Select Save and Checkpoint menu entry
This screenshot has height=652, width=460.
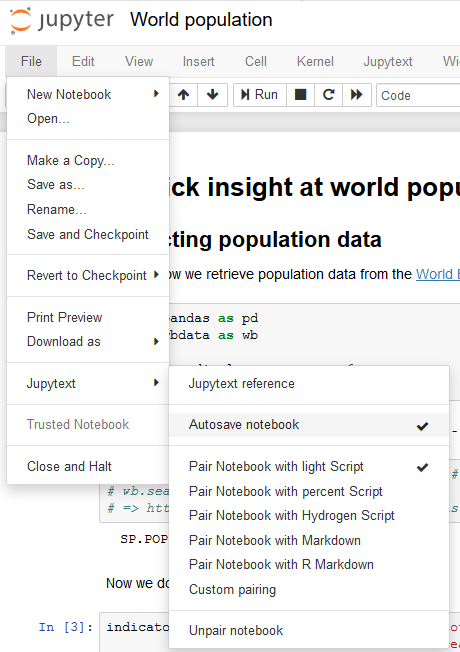(88, 235)
